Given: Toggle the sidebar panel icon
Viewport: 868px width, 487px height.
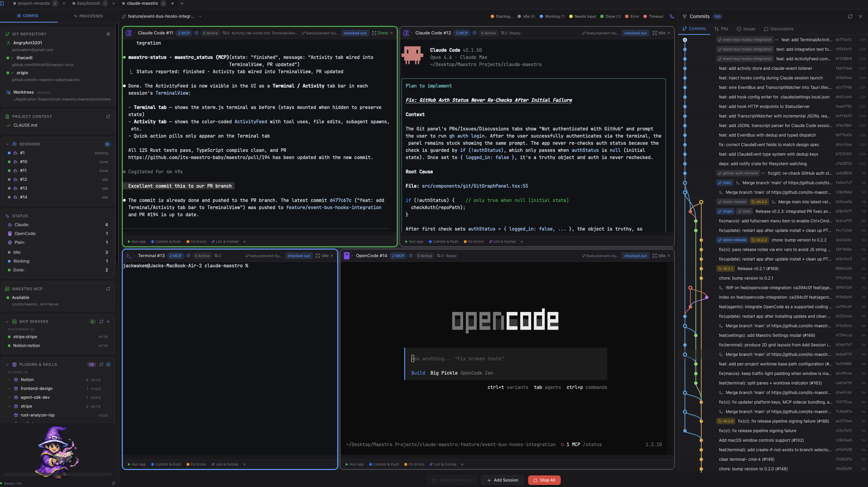Looking at the screenshot, I should pyautogui.click(x=2, y=3).
